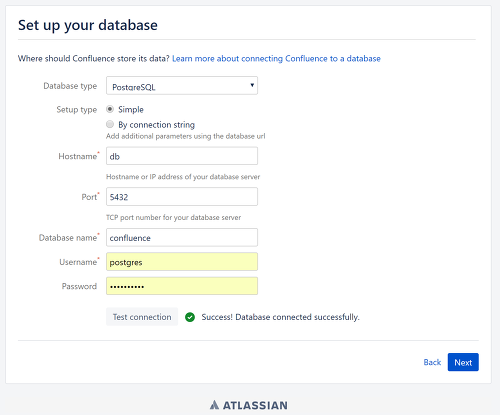The height and width of the screenshot is (415, 500).
Task: Click the Next button
Action: [463, 362]
